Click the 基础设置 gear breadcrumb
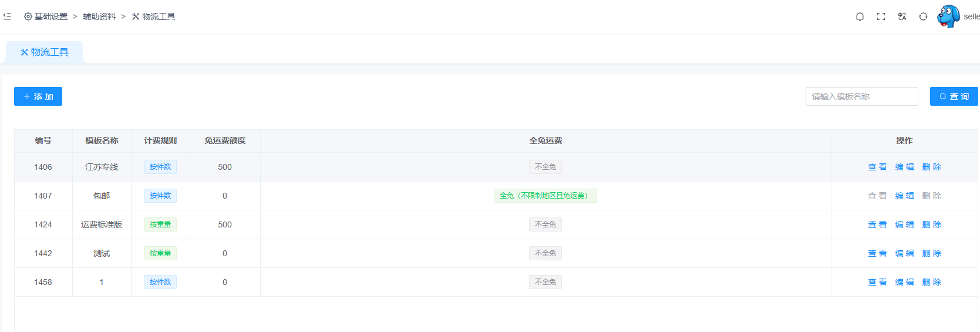 (46, 16)
